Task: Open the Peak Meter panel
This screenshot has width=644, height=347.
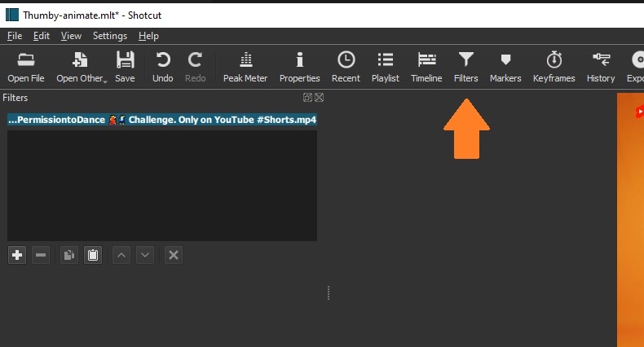Action: tap(245, 67)
